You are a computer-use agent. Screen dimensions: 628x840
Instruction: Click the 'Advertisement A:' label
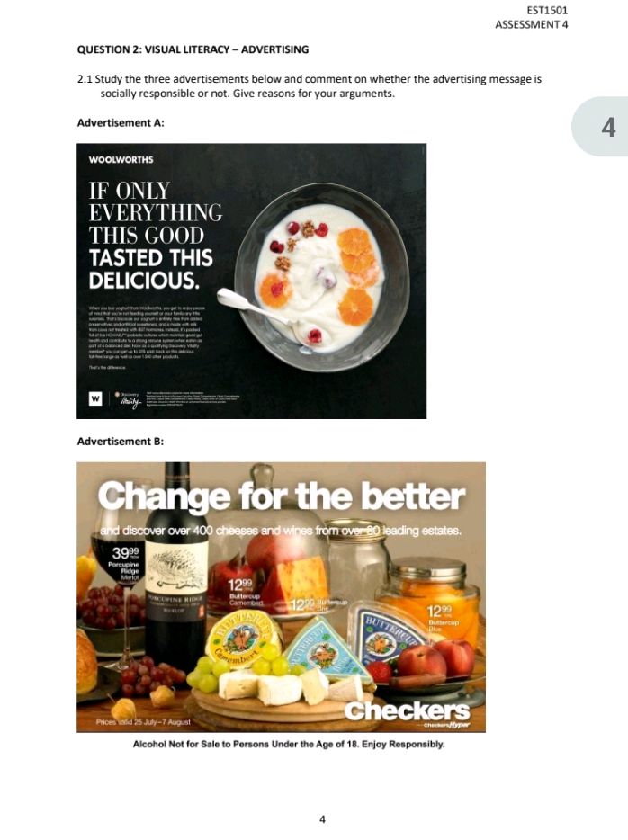pos(121,122)
